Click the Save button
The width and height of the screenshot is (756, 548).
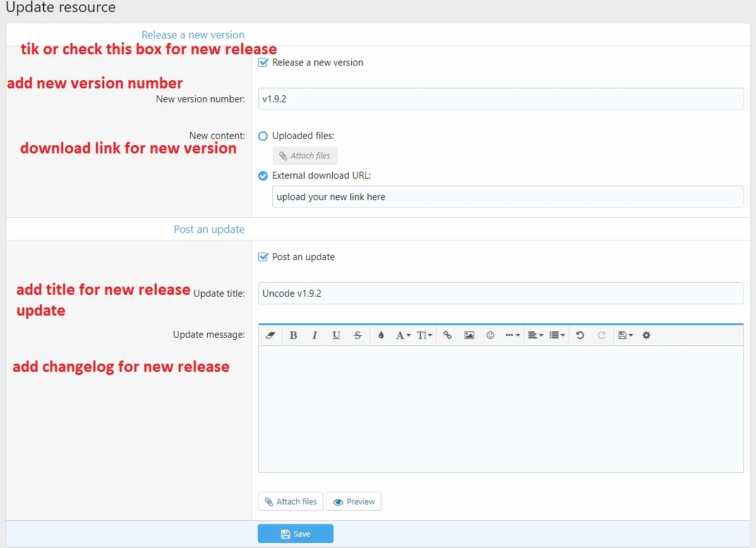(295, 533)
